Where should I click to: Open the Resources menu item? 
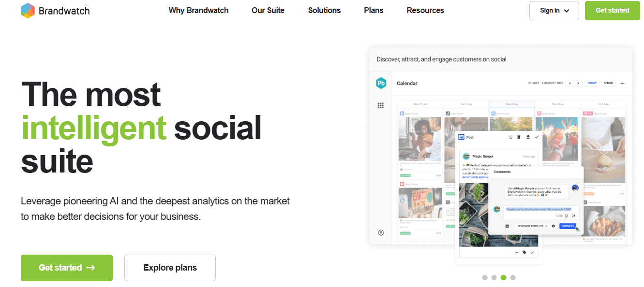(x=425, y=10)
